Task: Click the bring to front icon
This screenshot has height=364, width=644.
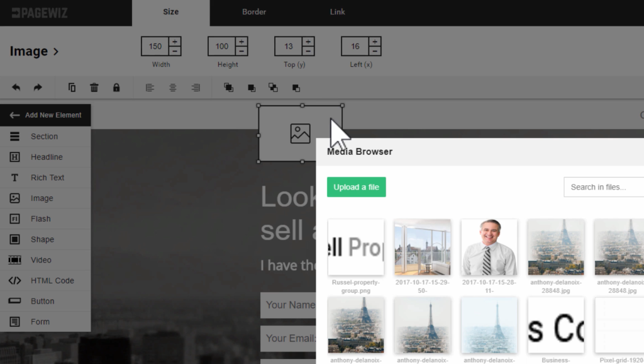Action: coord(229,88)
